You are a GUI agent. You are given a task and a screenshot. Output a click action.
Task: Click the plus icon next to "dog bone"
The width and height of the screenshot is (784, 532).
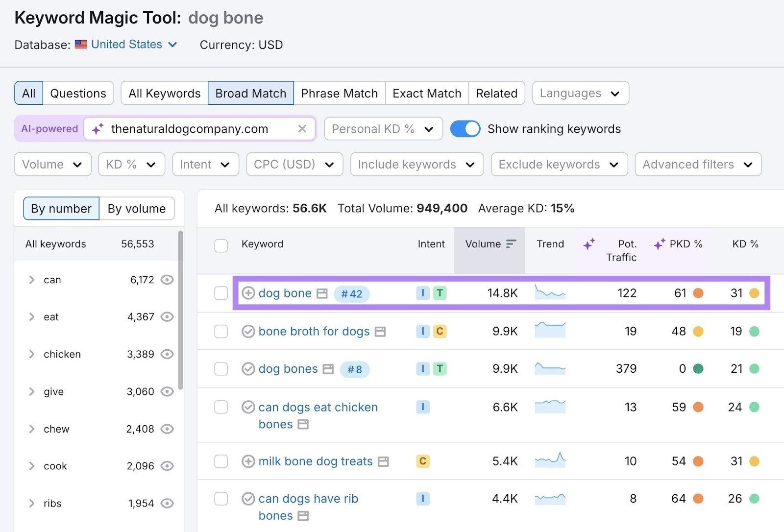[x=249, y=293]
